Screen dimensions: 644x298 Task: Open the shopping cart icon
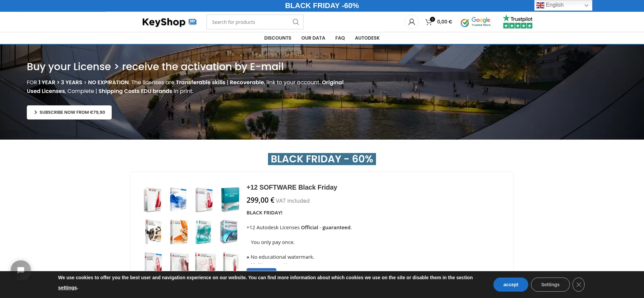429,22
